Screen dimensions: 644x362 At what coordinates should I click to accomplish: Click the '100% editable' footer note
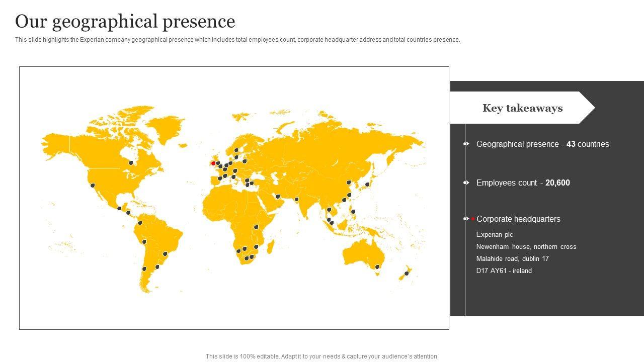pos(322,356)
